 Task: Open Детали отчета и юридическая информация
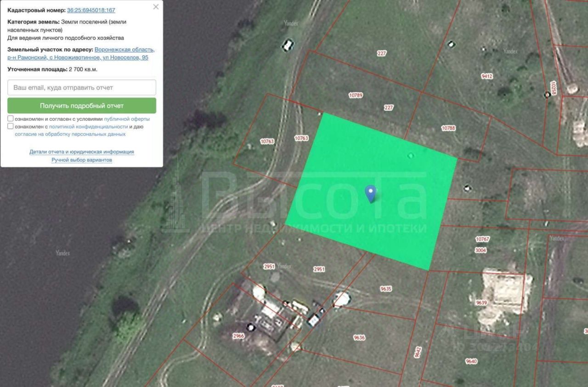82,152
